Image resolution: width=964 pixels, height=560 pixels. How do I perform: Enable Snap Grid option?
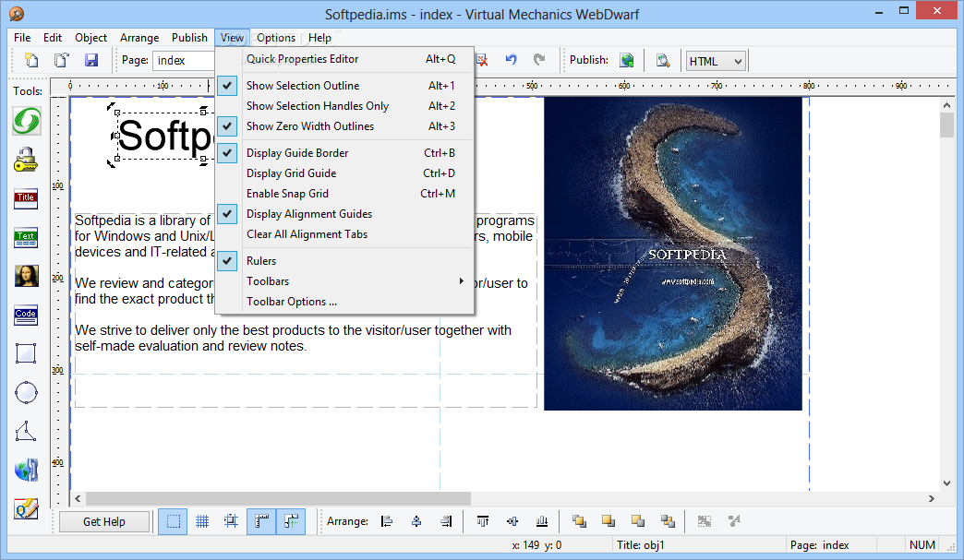pos(344,194)
